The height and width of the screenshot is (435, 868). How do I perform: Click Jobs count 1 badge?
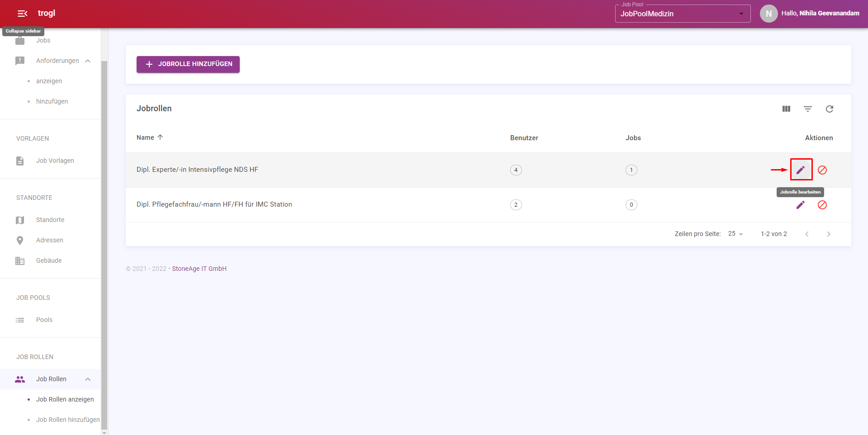(631, 170)
